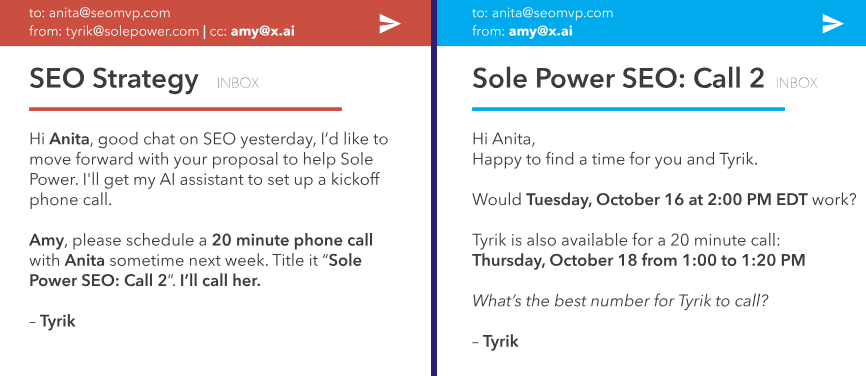Click the Tyrik signature in right email
The width and height of the screenshot is (866, 376).
coord(495,341)
